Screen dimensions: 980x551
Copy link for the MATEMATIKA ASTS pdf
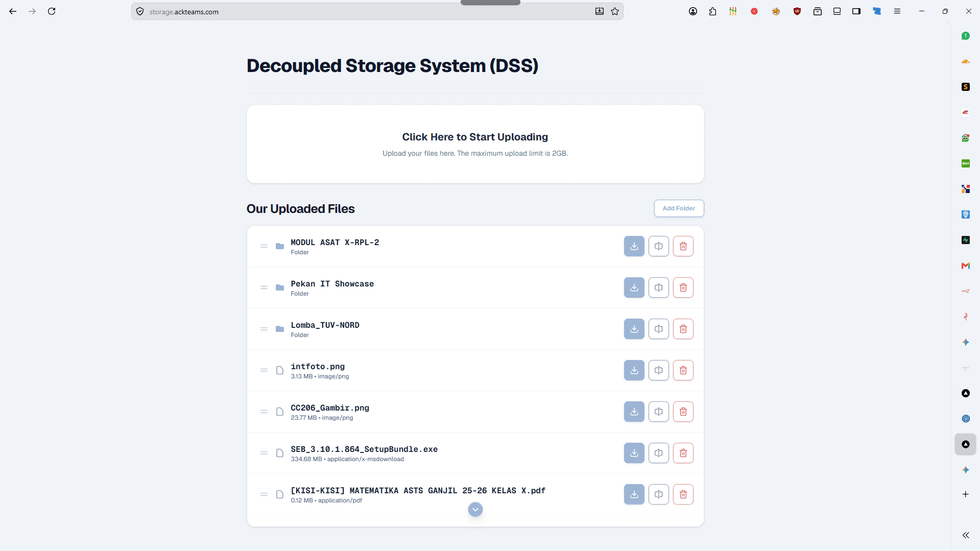click(658, 494)
